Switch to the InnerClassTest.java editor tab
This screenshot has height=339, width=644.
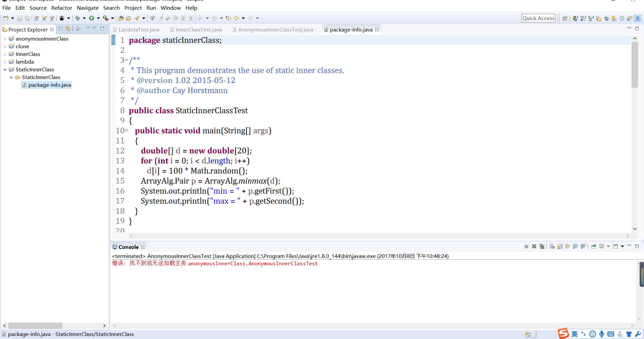196,29
